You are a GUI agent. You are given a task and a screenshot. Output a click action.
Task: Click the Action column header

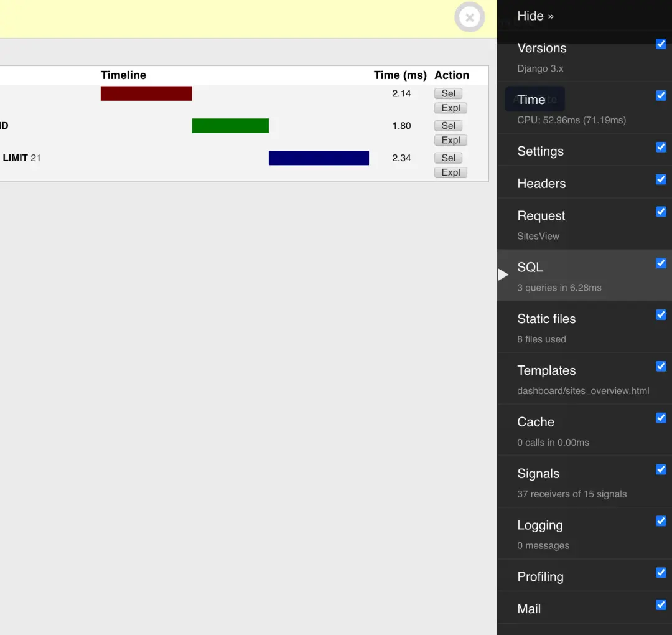(452, 75)
